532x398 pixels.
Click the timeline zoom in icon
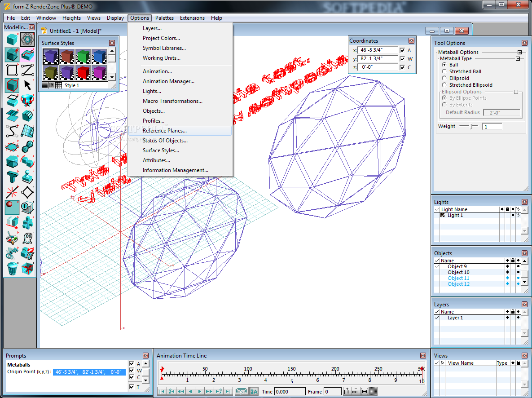pos(347,391)
